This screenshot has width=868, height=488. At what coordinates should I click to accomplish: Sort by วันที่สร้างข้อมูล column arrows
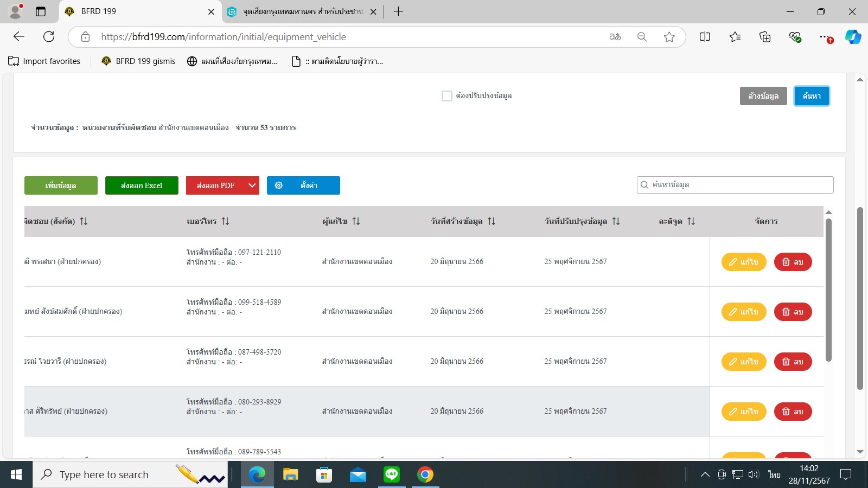[x=492, y=221]
